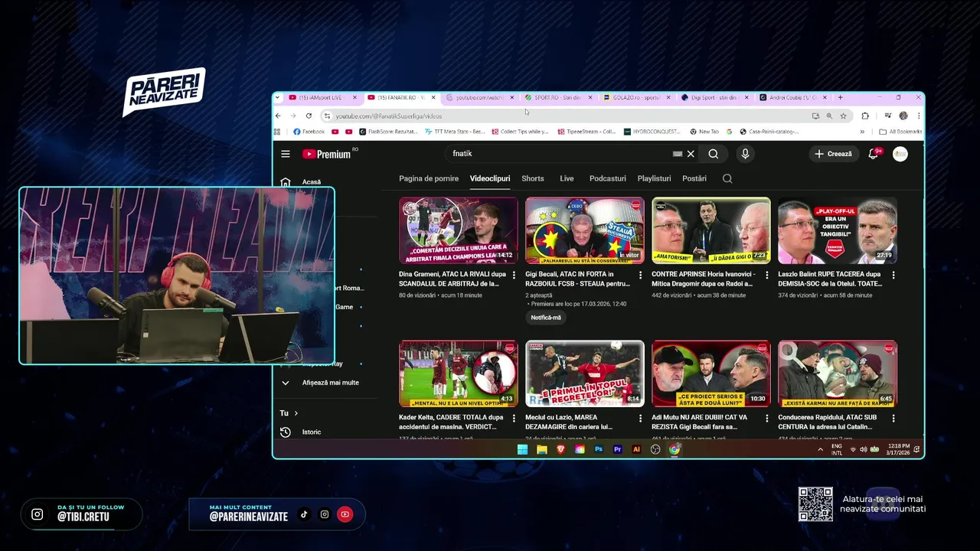This screenshot has height=551, width=980.
Task: Open the FlashScore bookmark
Action: coord(388,132)
